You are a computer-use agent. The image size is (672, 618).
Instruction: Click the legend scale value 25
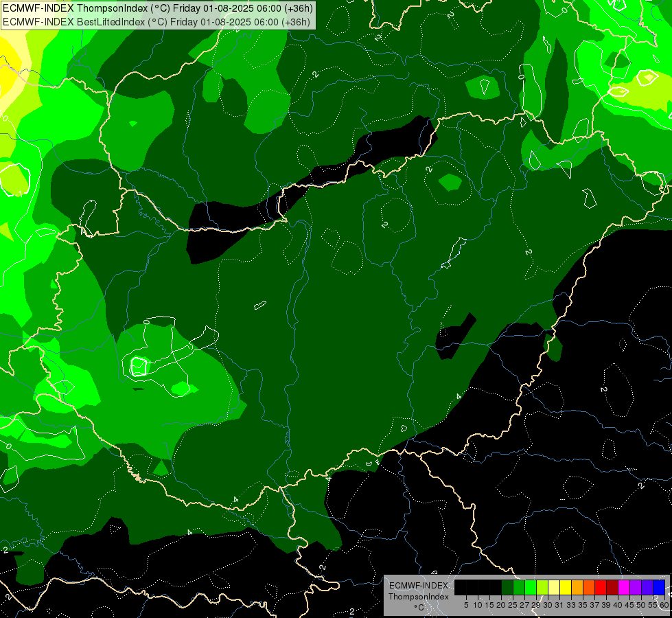[x=513, y=605]
